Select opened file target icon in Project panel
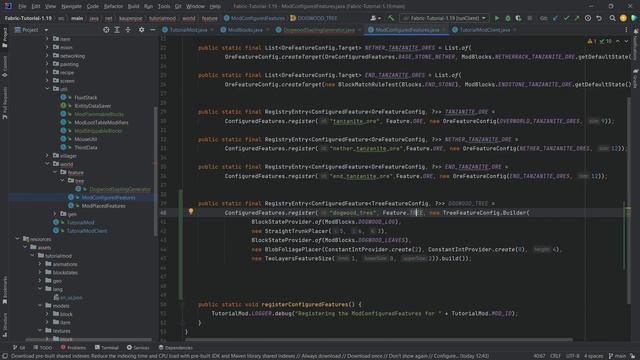Screen dimensions: 640x360 (x=106, y=30)
